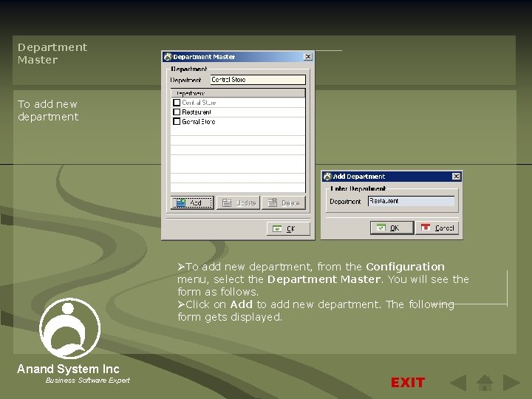This screenshot has width=532, height=399.
Task: Click the red EXIT link
Action: pos(407,383)
